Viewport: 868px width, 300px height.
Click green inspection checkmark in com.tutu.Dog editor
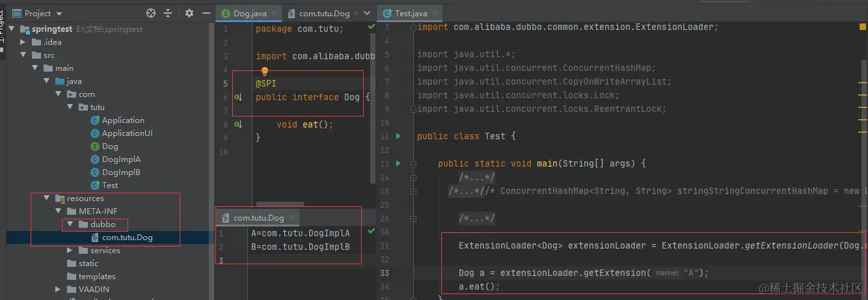coord(371,231)
